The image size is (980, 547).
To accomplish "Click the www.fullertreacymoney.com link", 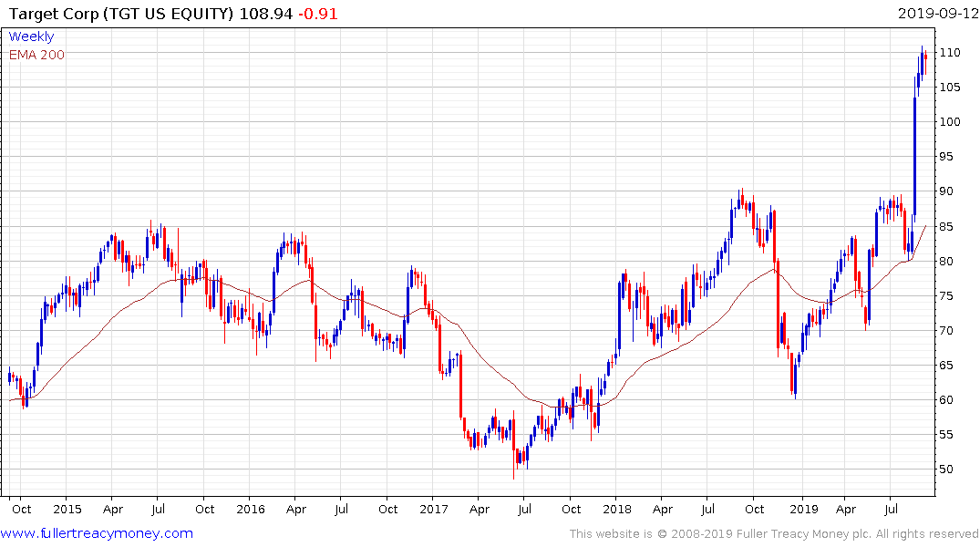I will coord(97,534).
